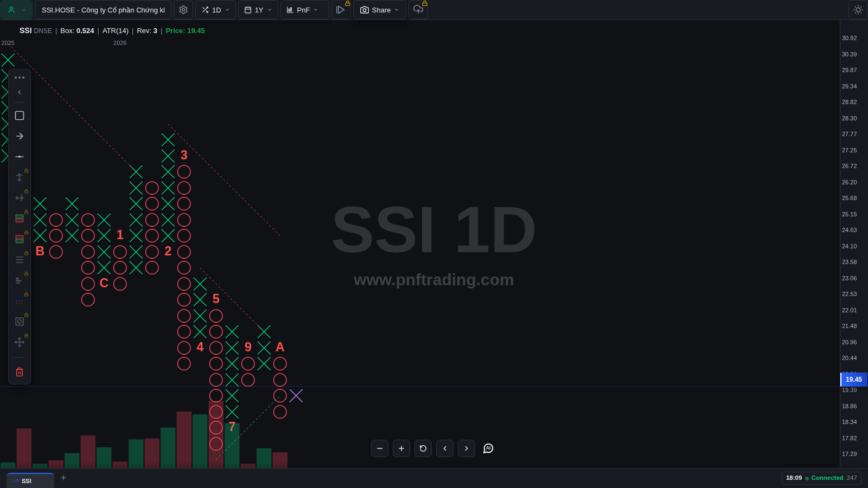The height and width of the screenshot is (488, 868).
Task: Zoom in with the plus button
Action: tap(401, 448)
